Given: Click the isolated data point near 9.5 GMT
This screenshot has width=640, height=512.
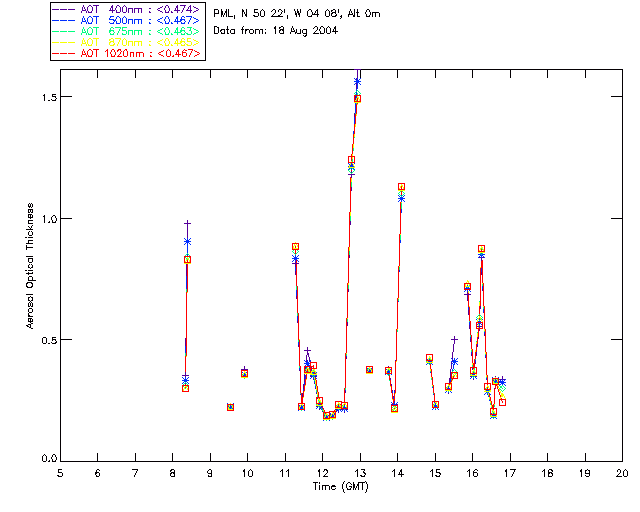Looking at the screenshot, I should pos(230,407).
